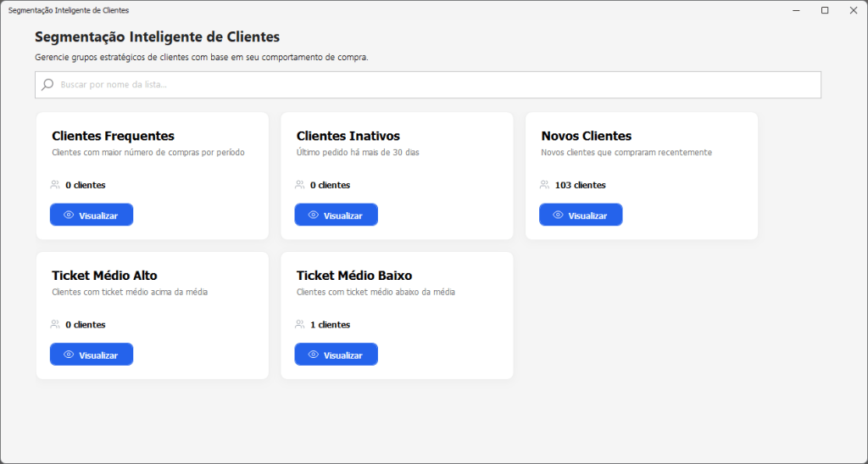View the Clientes Inativos segment

[336, 215]
